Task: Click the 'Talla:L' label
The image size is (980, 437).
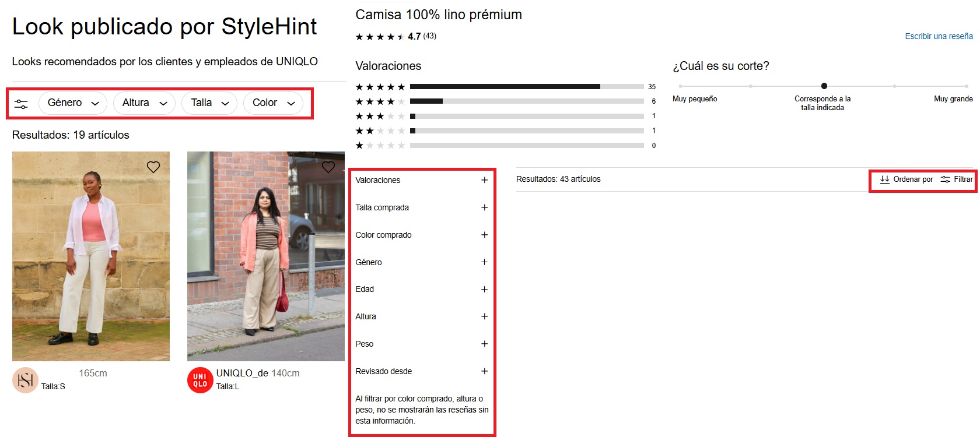Action: click(x=228, y=386)
